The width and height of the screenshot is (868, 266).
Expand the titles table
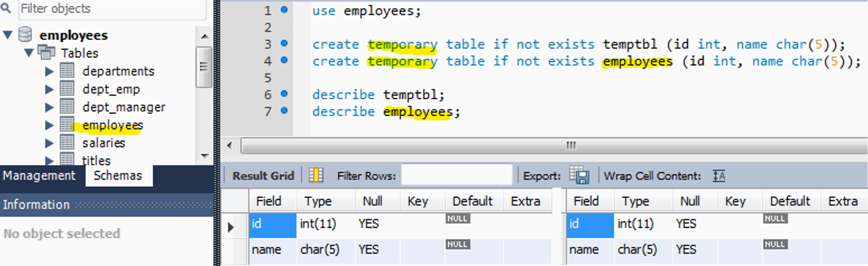point(49,160)
